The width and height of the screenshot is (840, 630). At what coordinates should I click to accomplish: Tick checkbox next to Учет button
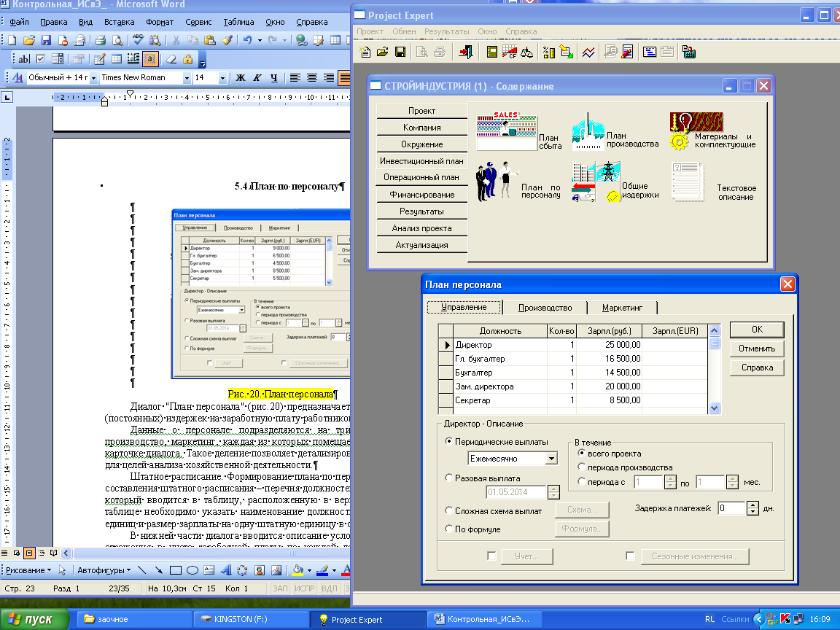tap(491, 556)
